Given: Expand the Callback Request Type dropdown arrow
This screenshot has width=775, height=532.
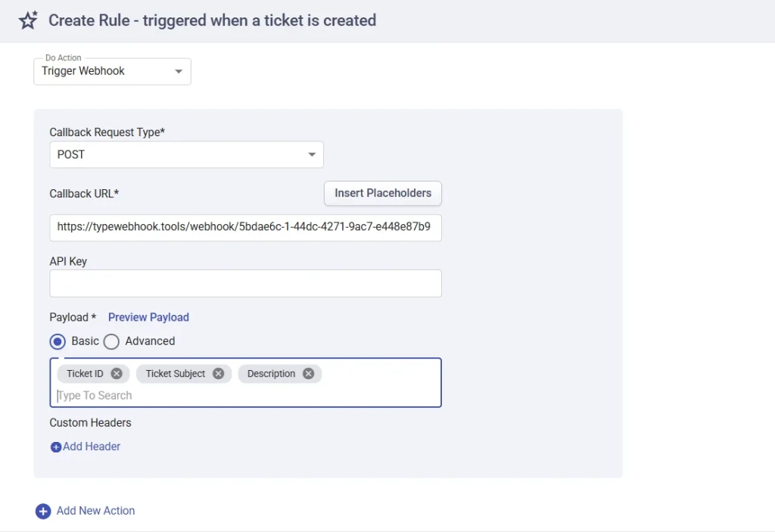Looking at the screenshot, I should [311, 154].
